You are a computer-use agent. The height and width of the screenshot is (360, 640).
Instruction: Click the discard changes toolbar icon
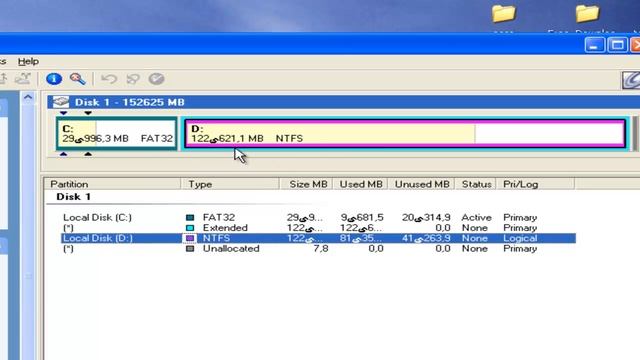click(133, 79)
